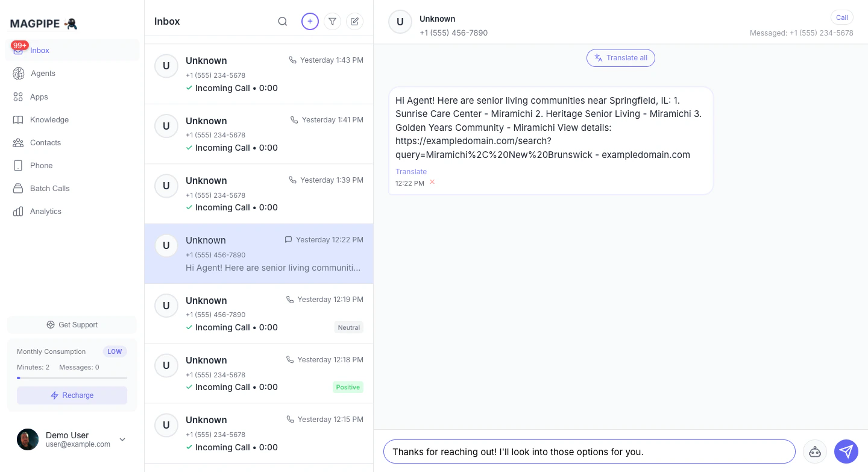Click Get Support button

(x=72, y=325)
